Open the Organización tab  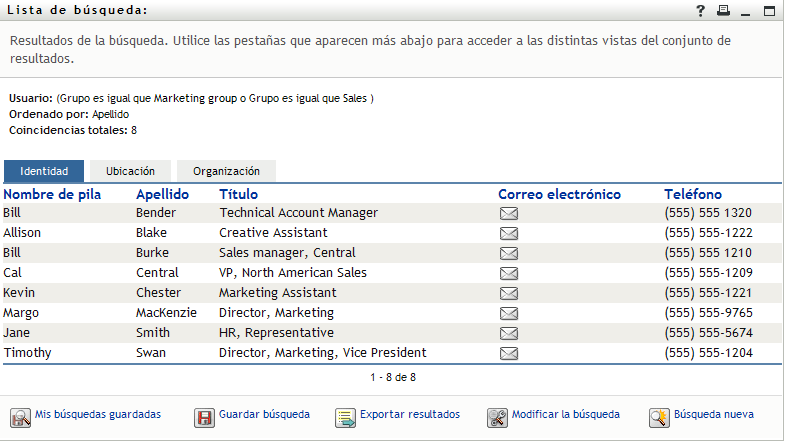click(x=226, y=171)
